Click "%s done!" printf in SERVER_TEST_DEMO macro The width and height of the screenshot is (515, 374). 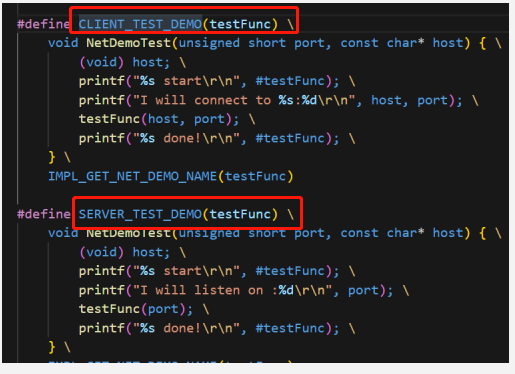click(209, 328)
